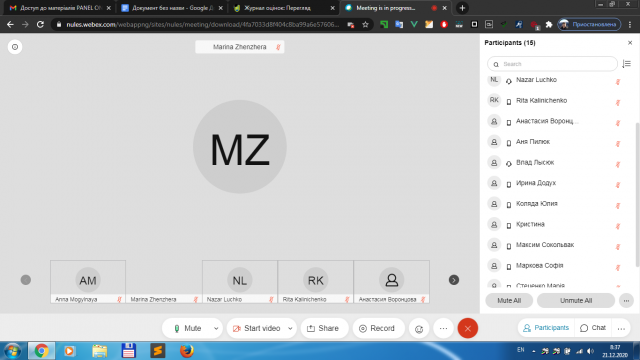Select Marina Zhenzhera thumbnail in filmstrip
The image size is (640, 360).
(164, 282)
